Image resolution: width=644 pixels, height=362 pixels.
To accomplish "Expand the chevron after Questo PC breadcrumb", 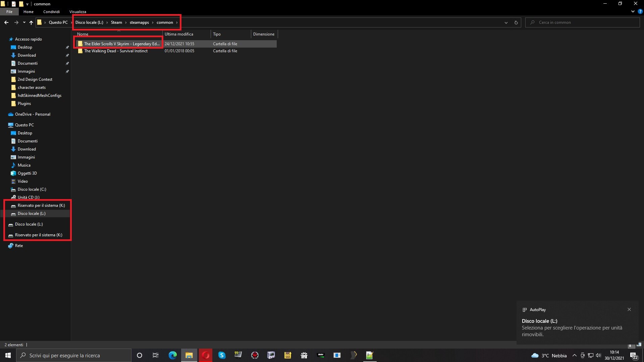I will [x=72, y=22].
